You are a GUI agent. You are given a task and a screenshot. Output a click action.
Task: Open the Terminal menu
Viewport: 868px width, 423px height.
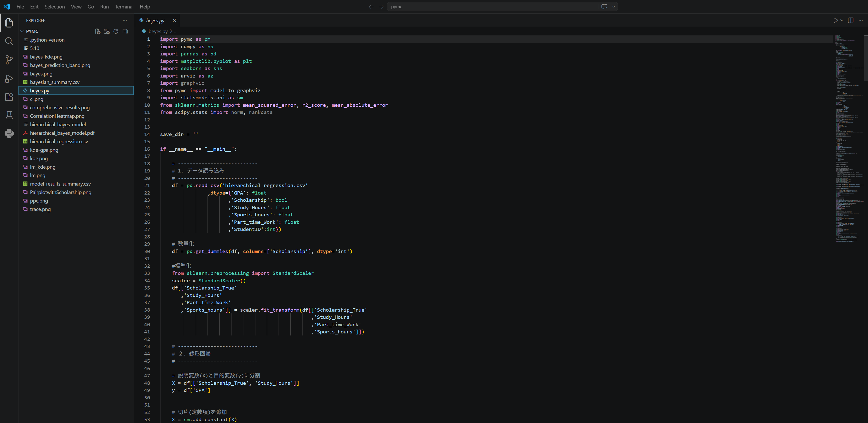click(x=124, y=6)
